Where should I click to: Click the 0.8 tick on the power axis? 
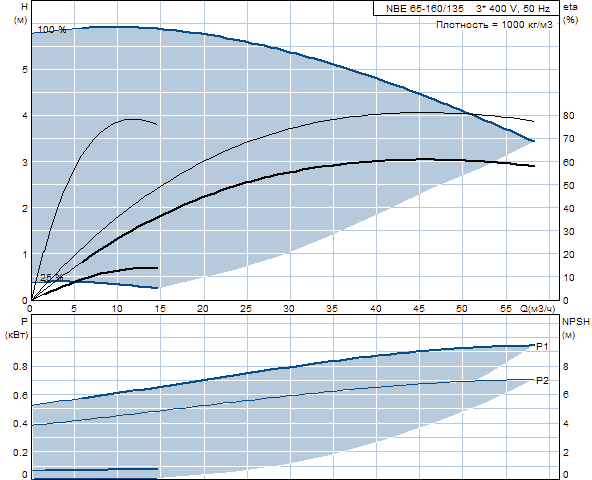tap(20, 367)
